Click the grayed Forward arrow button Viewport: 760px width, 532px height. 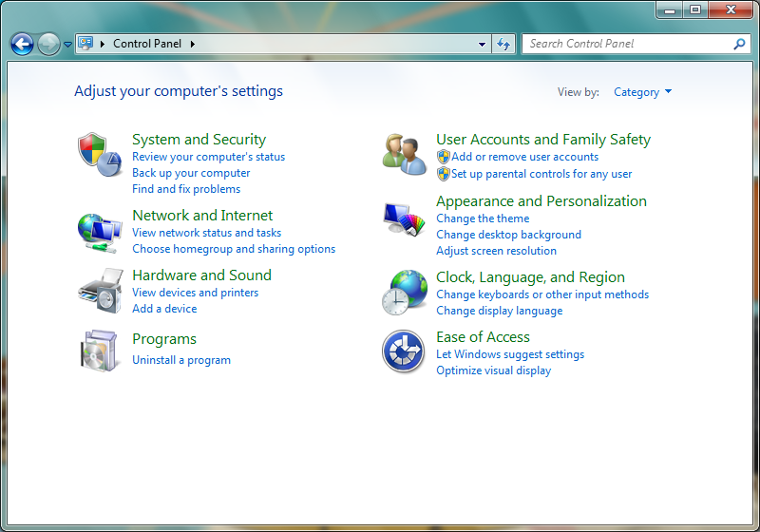48,45
